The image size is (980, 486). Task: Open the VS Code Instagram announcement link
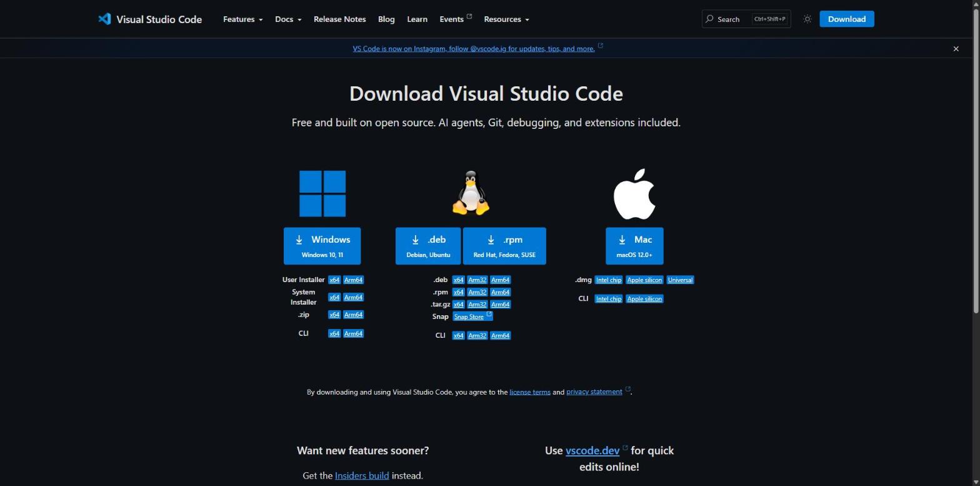(x=474, y=49)
